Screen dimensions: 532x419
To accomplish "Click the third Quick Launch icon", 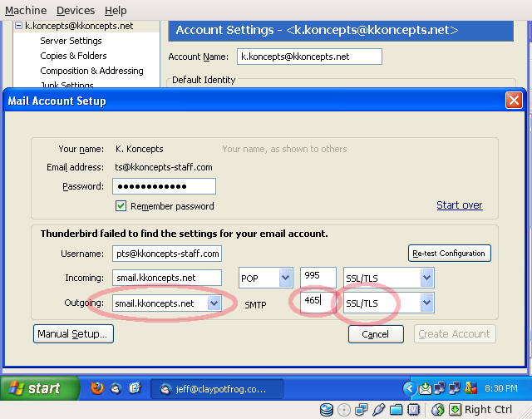I will [x=135, y=387].
